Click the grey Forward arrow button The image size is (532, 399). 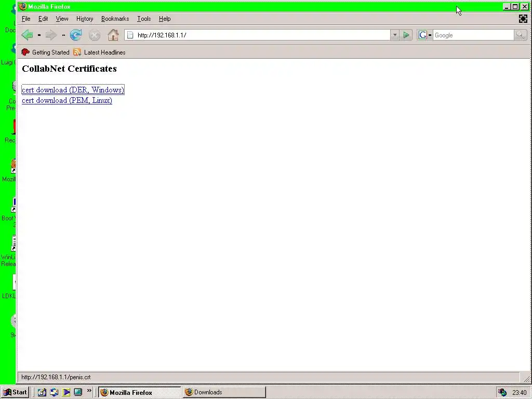51,35
